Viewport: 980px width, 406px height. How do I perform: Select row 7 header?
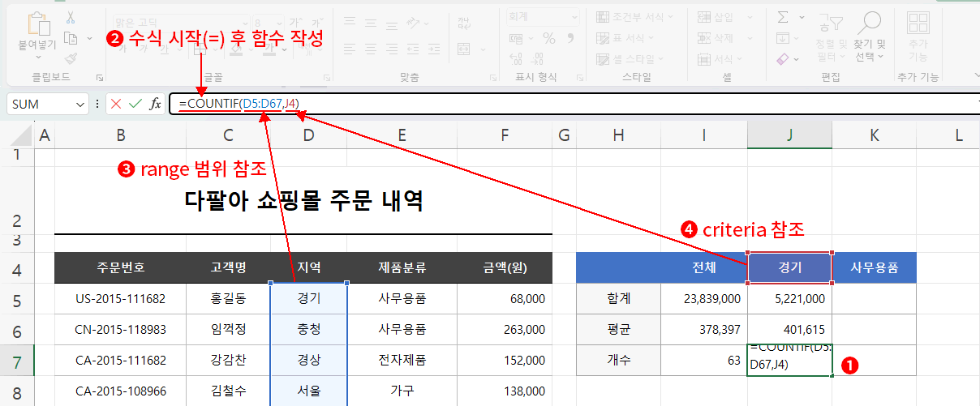[x=17, y=360]
